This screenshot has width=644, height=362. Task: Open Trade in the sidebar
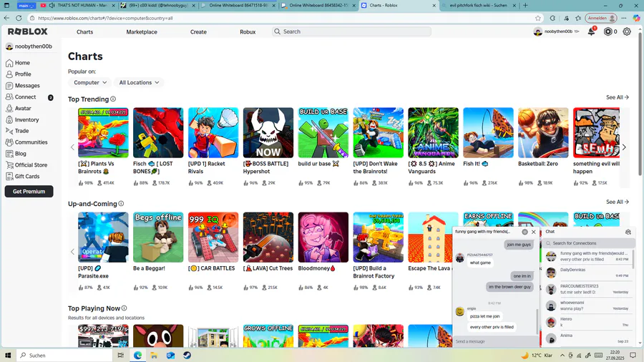click(x=21, y=131)
